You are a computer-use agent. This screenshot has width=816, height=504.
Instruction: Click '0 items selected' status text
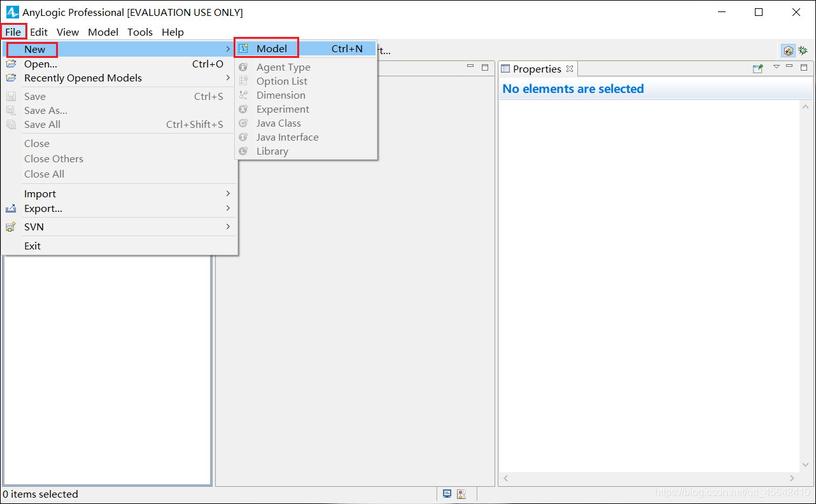tap(40, 494)
